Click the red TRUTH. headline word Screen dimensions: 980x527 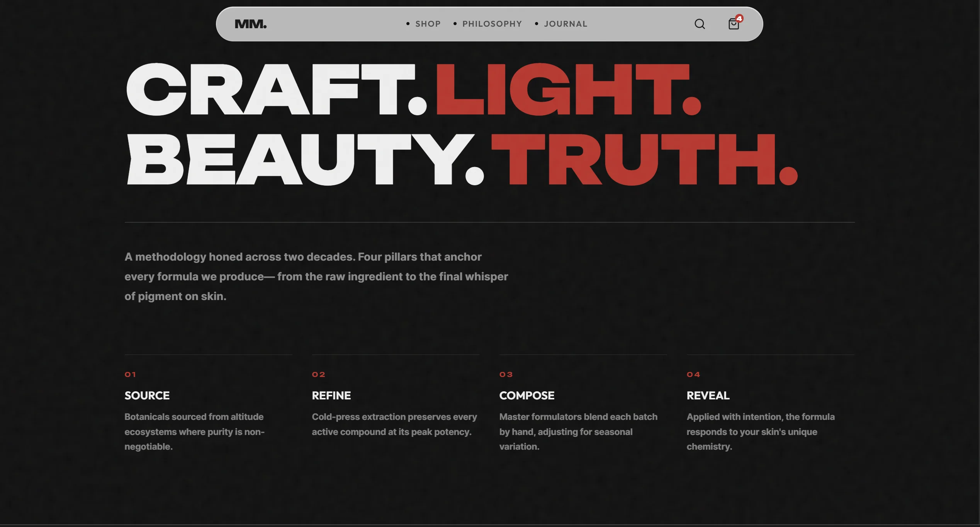pos(644,160)
